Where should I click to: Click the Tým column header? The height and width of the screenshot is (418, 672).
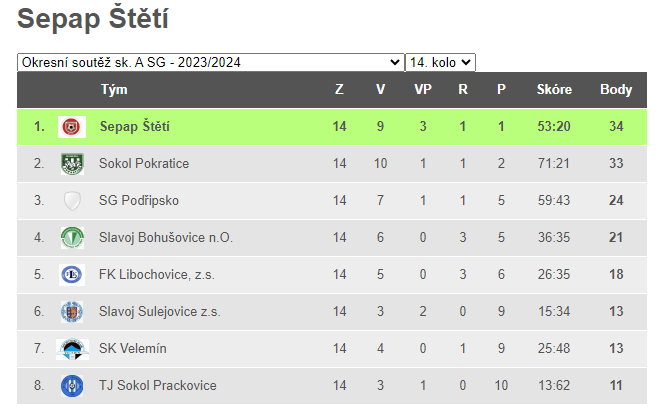point(114,89)
